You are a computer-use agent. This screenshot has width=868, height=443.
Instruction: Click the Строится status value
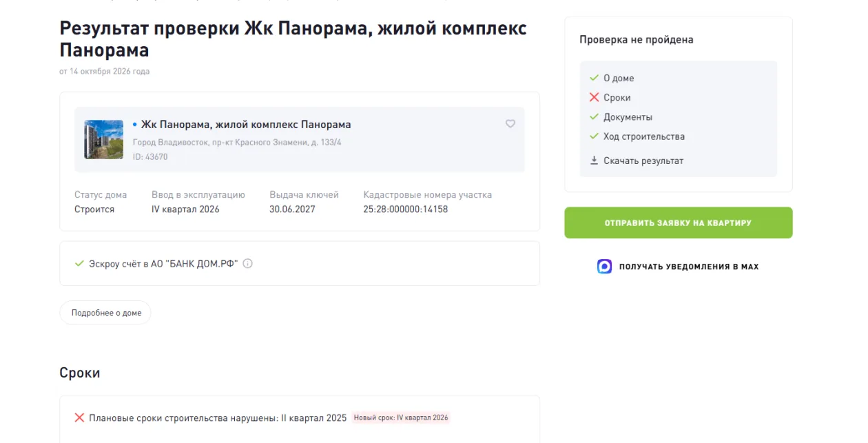click(94, 209)
